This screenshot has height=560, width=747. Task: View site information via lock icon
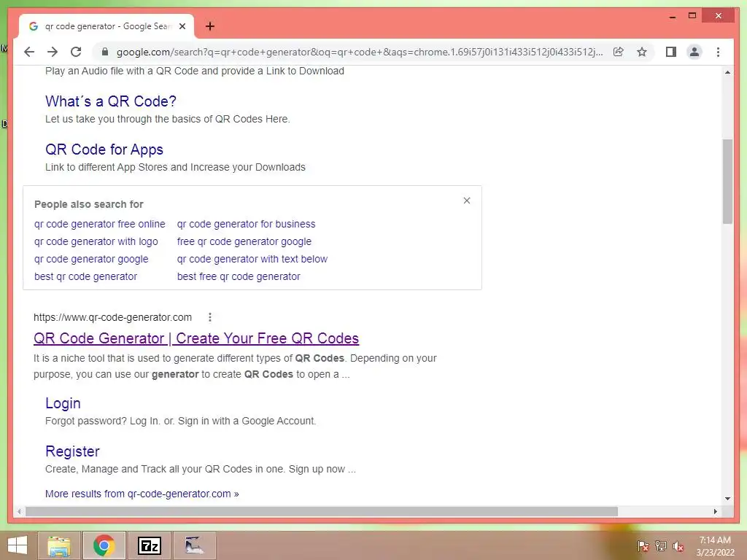(x=105, y=52)
